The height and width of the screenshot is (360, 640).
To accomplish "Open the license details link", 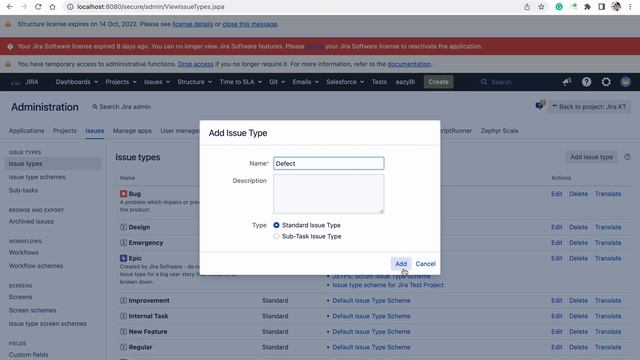I will coord(193,24).
